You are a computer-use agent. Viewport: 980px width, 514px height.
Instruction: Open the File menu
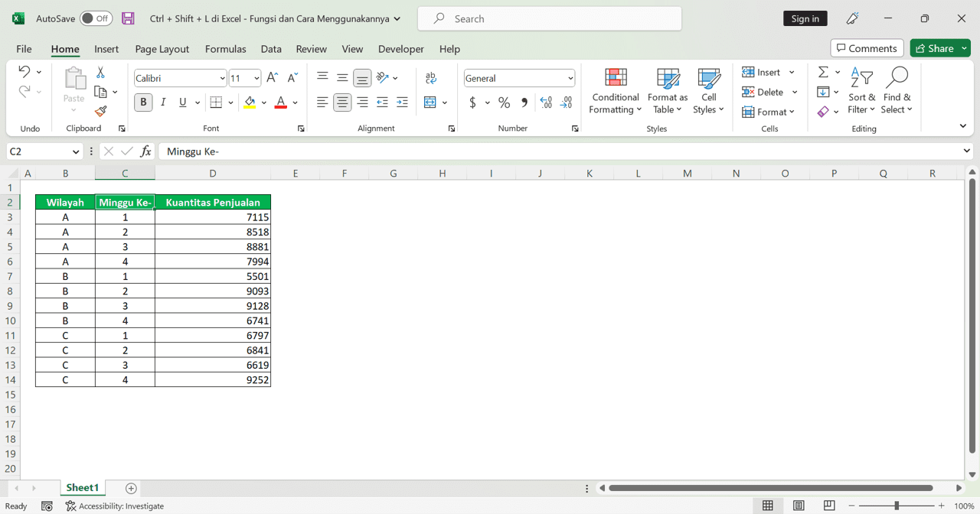[24, 49]
